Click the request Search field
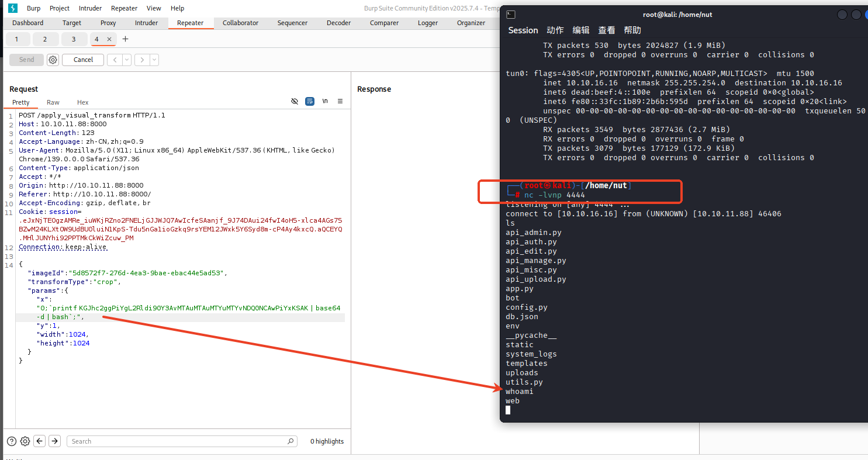 click(x=182, y=441)
